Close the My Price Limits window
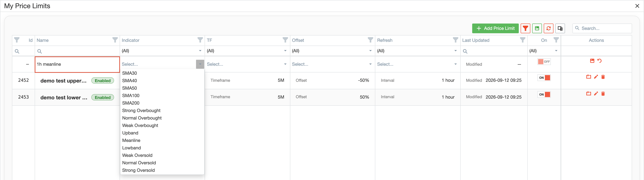Screen dimensions: 644x180 637,6
